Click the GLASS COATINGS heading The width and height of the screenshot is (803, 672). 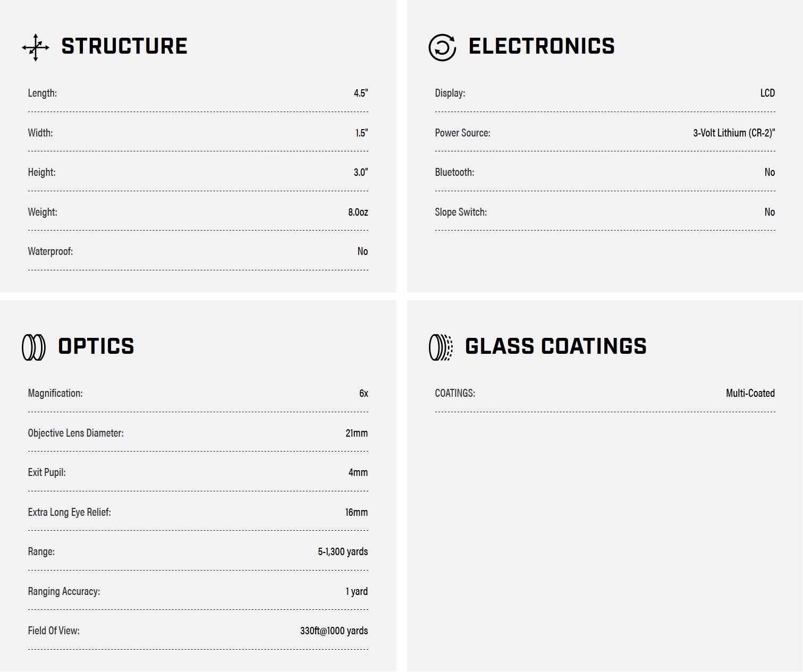[556, 346]
